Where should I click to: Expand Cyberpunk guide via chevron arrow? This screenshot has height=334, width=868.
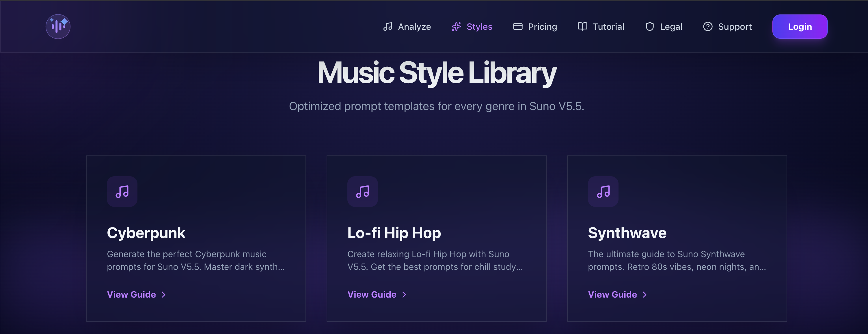[x=164, y=295]
